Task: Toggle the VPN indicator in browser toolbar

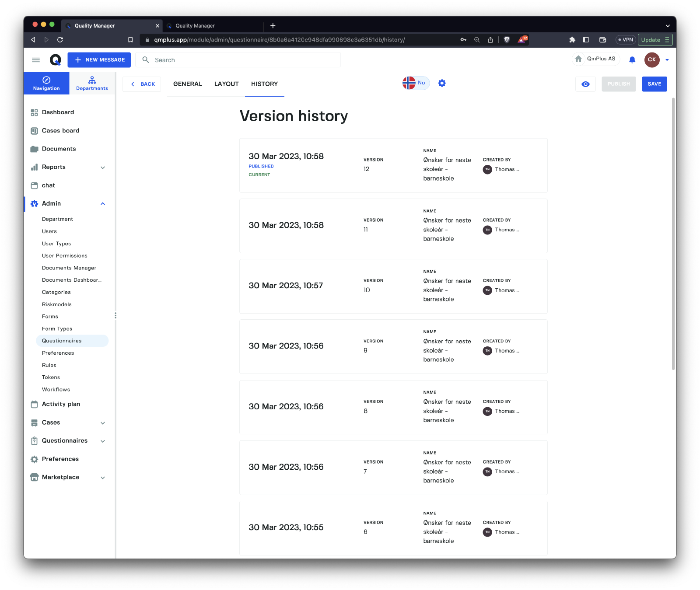Action: (x=625, y=40)
